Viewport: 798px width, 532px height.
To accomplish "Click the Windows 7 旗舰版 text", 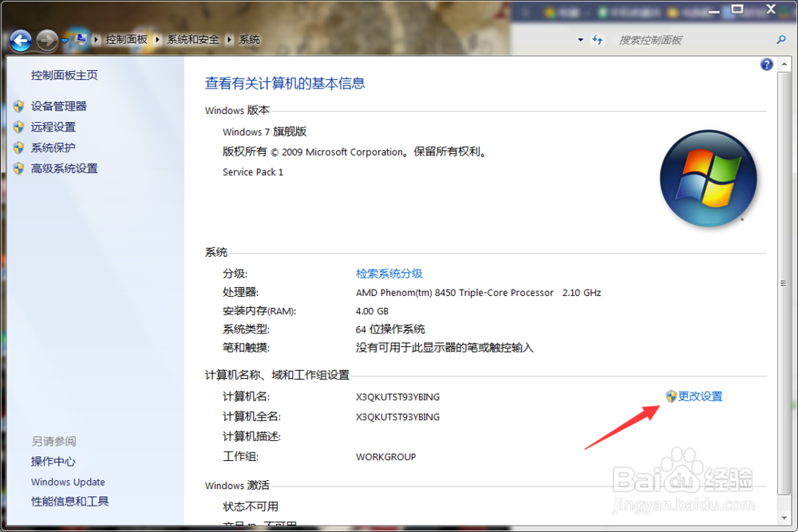I will [x=265, y=132].
